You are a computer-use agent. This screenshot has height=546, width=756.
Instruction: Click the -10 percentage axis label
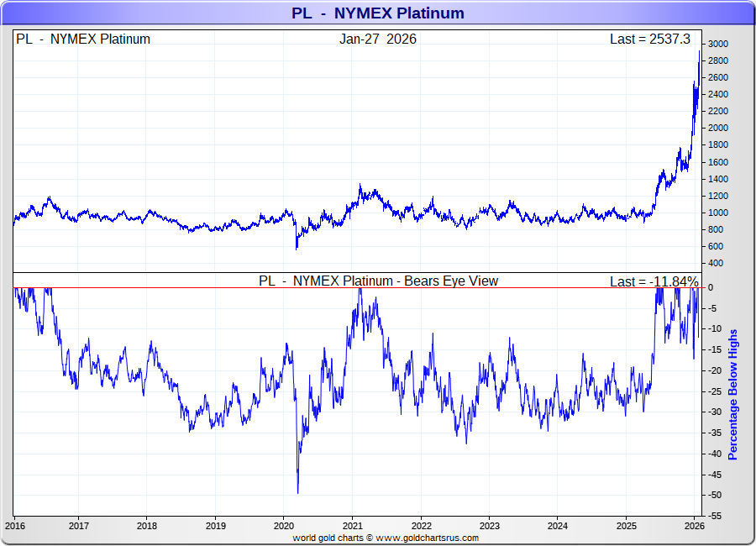tap(715, 329)
